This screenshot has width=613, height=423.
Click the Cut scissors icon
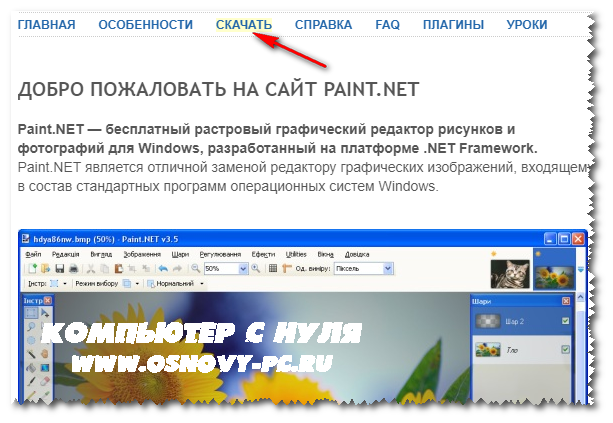91,269
